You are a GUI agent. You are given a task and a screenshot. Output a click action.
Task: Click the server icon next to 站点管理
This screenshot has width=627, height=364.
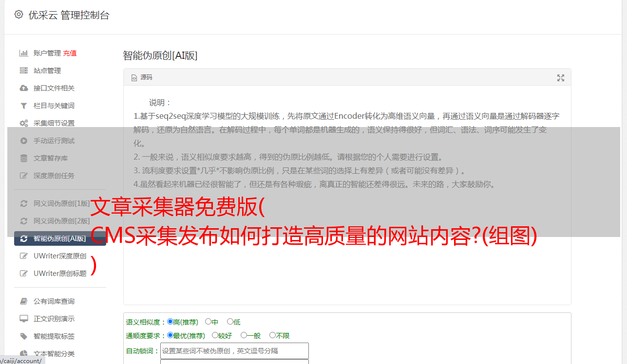click(23, 71)
